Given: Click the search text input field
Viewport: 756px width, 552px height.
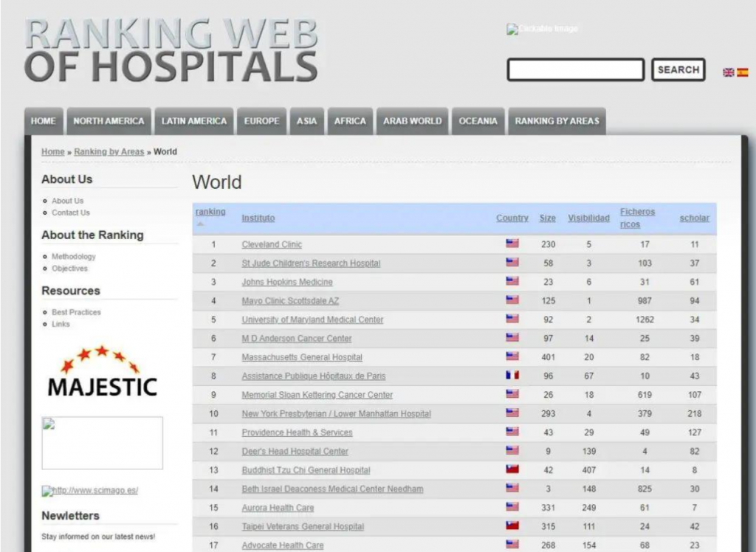Looking at the screenshot, I should point(575,70).
